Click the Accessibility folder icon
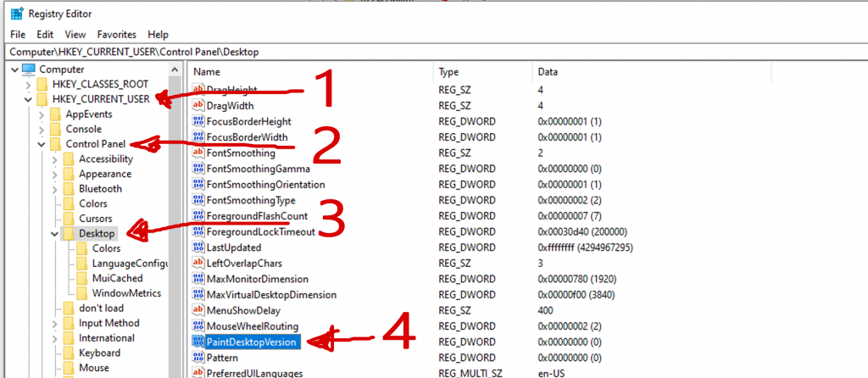 pyautogui.click(x=69, y=158)
